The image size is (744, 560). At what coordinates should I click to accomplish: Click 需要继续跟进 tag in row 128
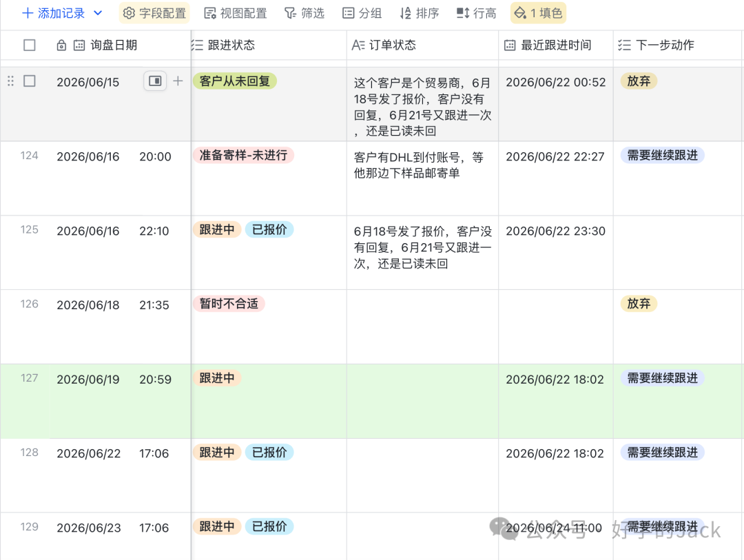(x=663, y=453)
